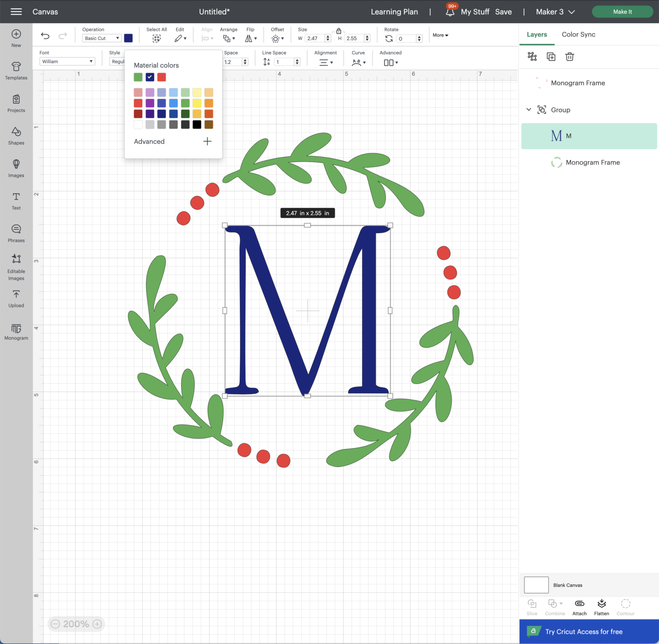Duplicate the layer using the copy icon
The height and width of the screenshot is (644, 659).
click(x=551, y=56)
